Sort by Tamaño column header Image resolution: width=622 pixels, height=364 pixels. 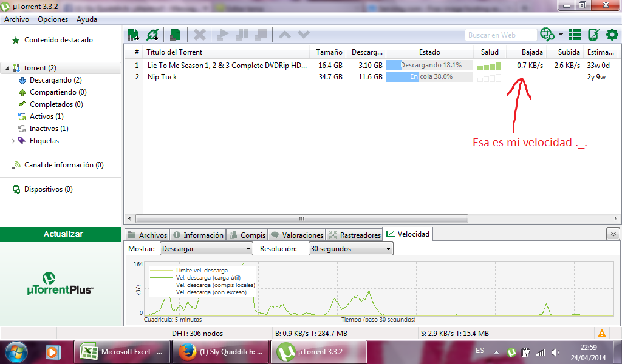[x=327, y=52]
